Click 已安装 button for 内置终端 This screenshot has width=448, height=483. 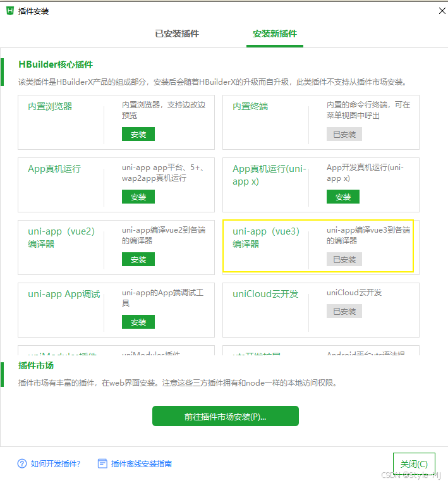[344, 134]
